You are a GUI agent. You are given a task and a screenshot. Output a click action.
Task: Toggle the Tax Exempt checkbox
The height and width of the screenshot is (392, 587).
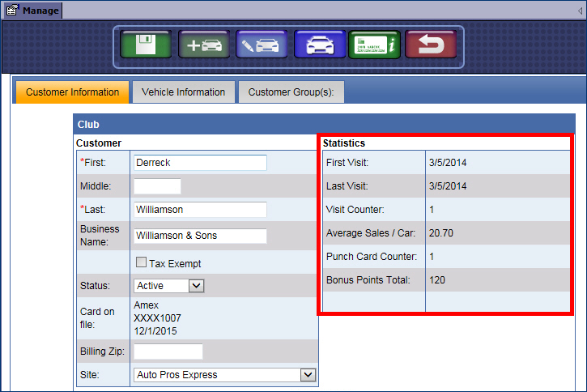point(141,262)
